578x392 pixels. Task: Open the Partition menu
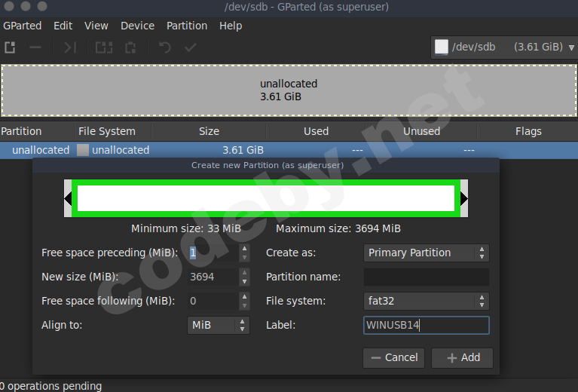tap(186, 26)
